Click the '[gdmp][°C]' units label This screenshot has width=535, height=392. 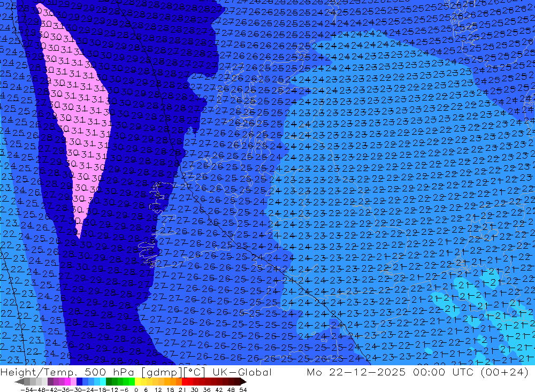click(x=174, y=372)
